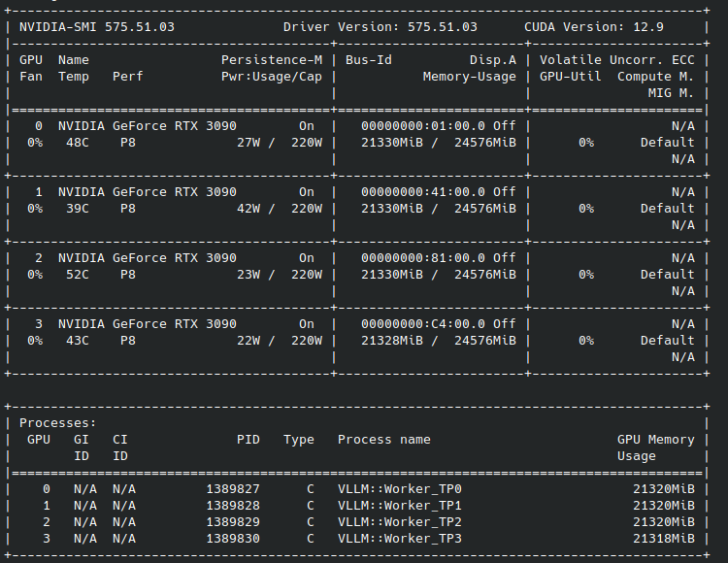Click PID 1389830
Viewport: 728px width, 563px height.
[x=233, y=539]
